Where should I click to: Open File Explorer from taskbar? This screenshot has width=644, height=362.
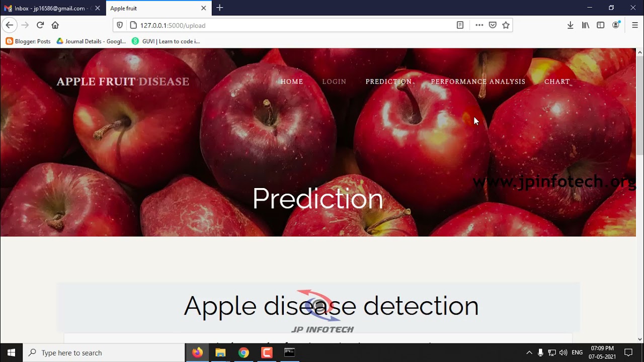pos(220,352)
